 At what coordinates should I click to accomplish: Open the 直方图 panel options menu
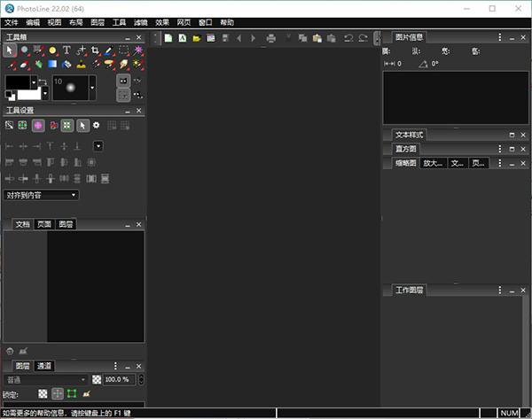click(x=500, y=149)
